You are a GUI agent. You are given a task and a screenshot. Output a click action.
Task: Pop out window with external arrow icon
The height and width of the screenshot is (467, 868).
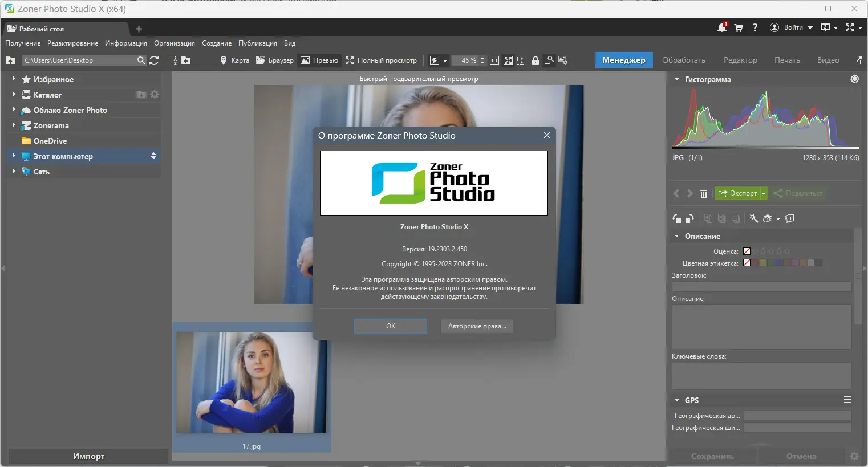857,60
